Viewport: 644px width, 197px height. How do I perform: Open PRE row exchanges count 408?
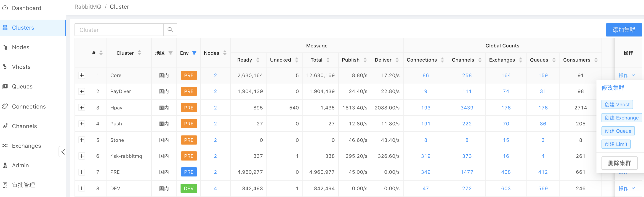[x=506, y=172]
